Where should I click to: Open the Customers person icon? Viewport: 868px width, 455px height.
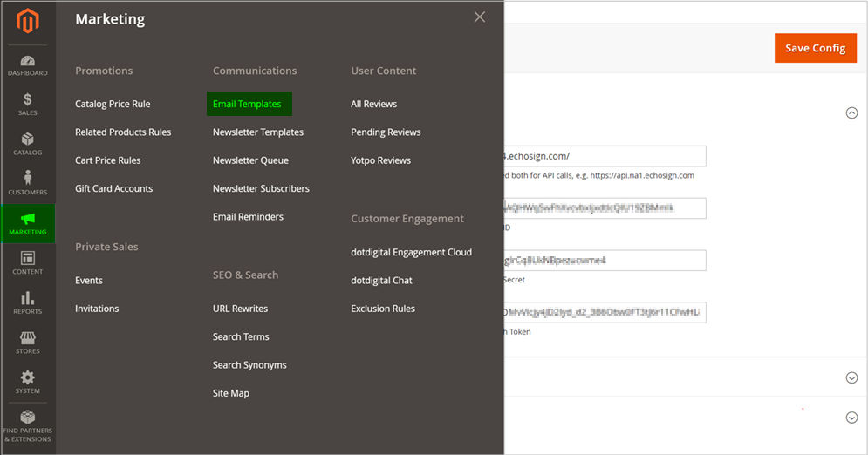coord(28,183)
